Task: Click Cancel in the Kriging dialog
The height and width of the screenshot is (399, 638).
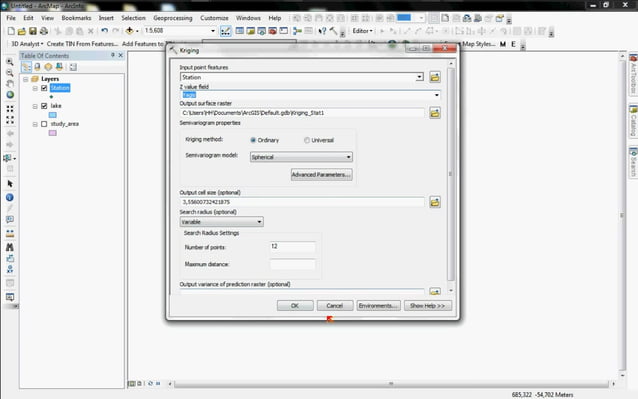Action: (x=335, y=305)
